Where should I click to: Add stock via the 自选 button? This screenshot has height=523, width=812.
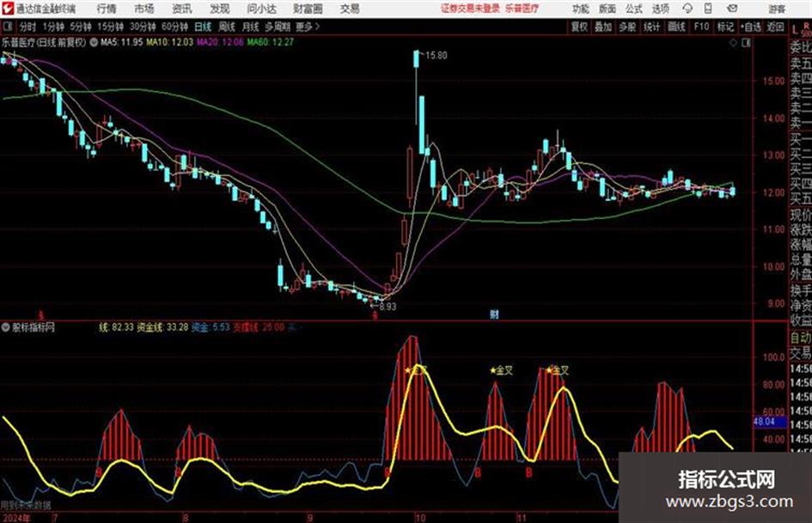coord(751,27)
